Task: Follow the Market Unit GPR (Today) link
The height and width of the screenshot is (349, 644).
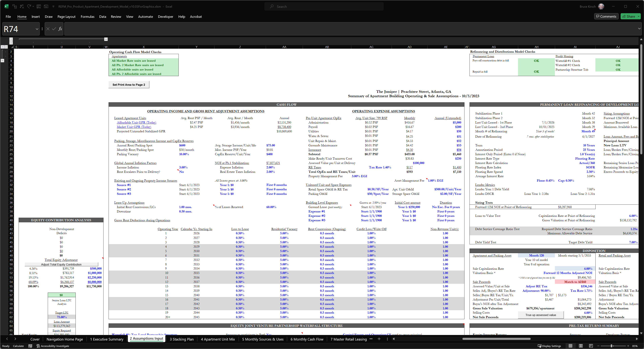Action: coord(134,127)
